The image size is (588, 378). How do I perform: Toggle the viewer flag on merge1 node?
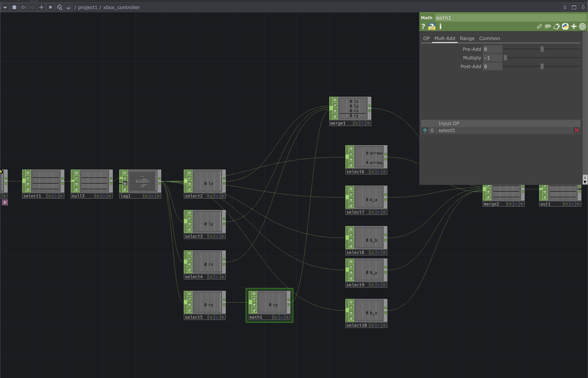click(335, 100)
